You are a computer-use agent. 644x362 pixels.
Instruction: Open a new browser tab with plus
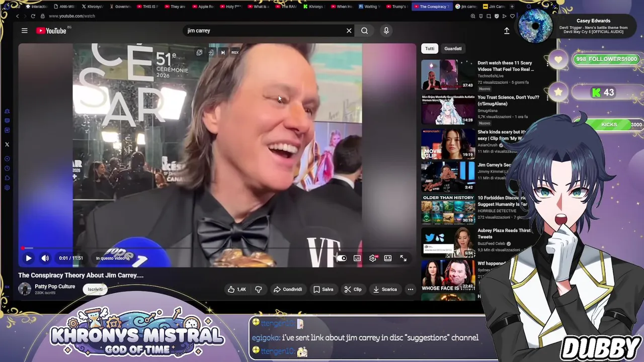(x=512, y=7)
